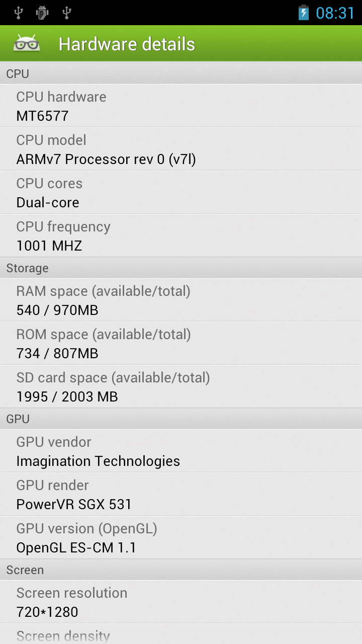Tap the app logo with glasses icon
362x644 pixels.
tap(27, 44)
